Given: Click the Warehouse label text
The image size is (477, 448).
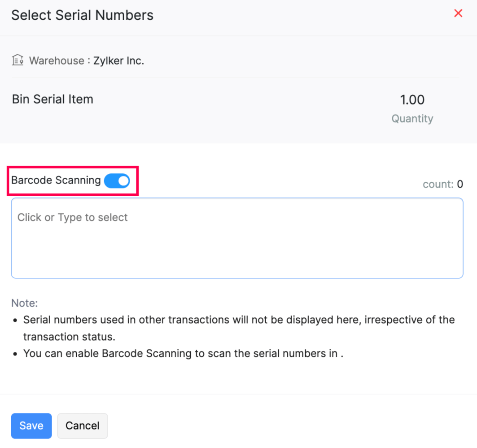Looking at the screenshot, I should pos(57,61).
